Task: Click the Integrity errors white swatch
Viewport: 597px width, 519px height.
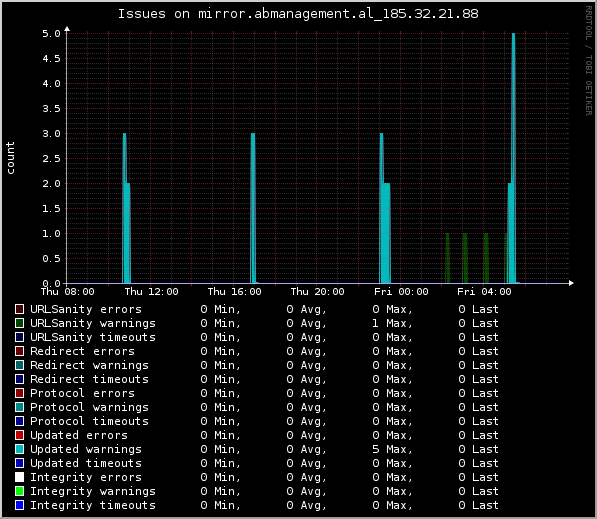Action: coord(19,477)
